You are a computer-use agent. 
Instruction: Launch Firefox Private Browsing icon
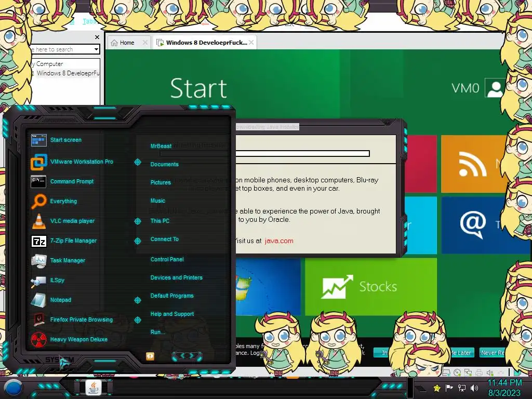[38, 320]
